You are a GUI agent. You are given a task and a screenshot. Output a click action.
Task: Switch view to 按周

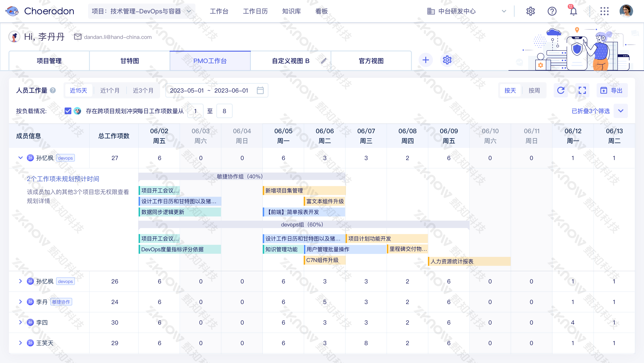pos(534,91)
